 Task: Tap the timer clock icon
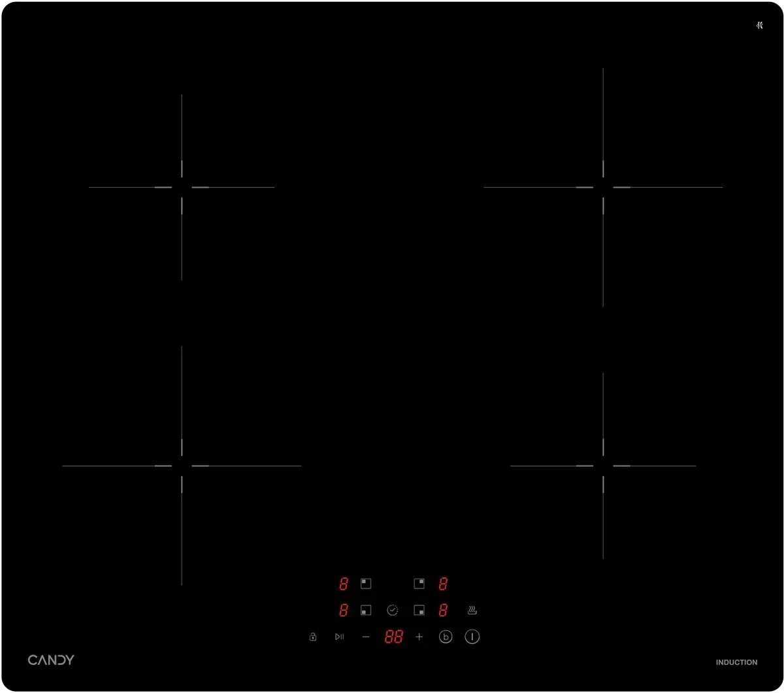tap(393, 610)
